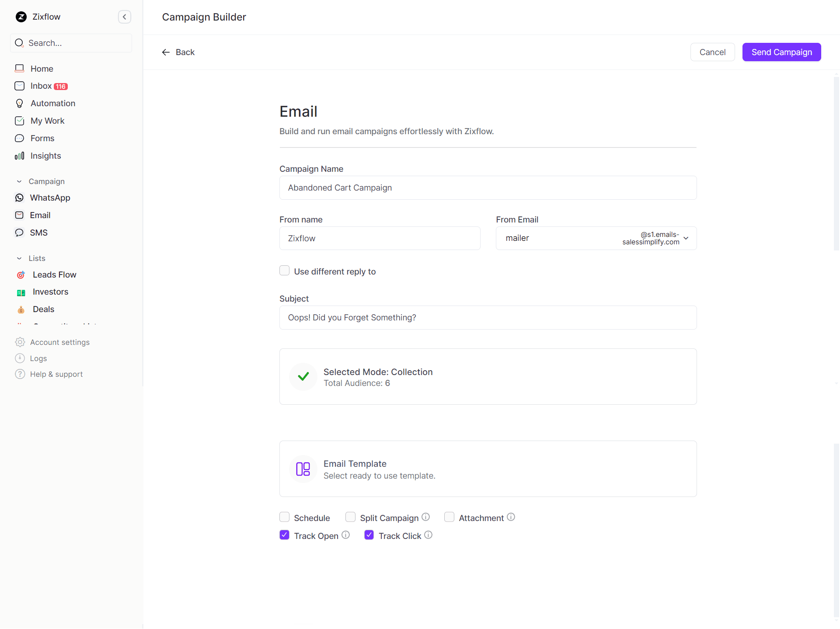Click the Split Campaign info icon

pyautogui.click(x=425, y=517)
